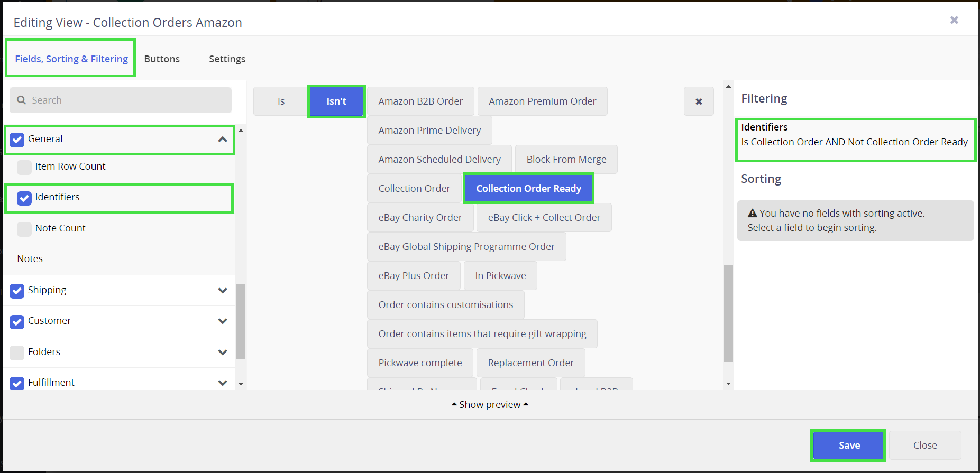Toggle the Customer checkbox
980x473 pixels.
pos(17,321)
